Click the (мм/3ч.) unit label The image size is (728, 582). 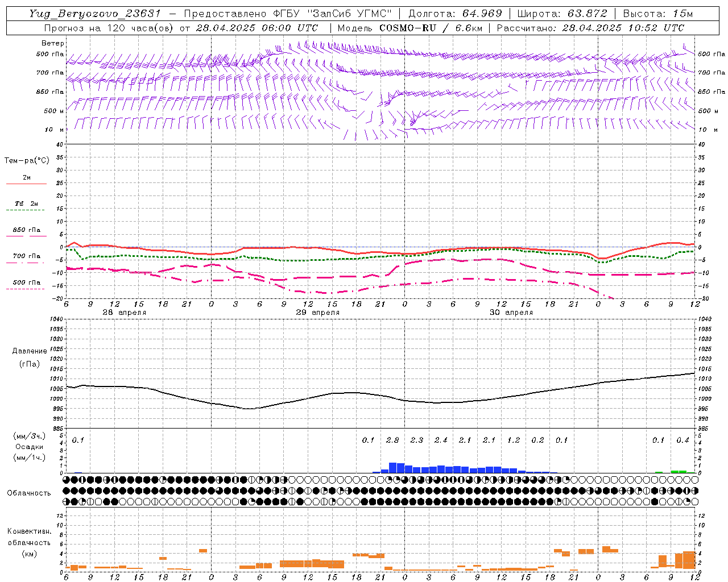[x=28, y=436]
